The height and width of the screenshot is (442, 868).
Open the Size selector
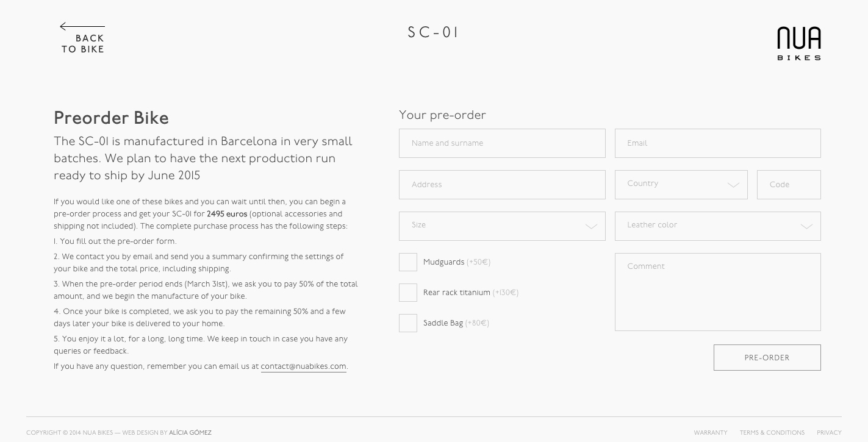pos(502,226)
